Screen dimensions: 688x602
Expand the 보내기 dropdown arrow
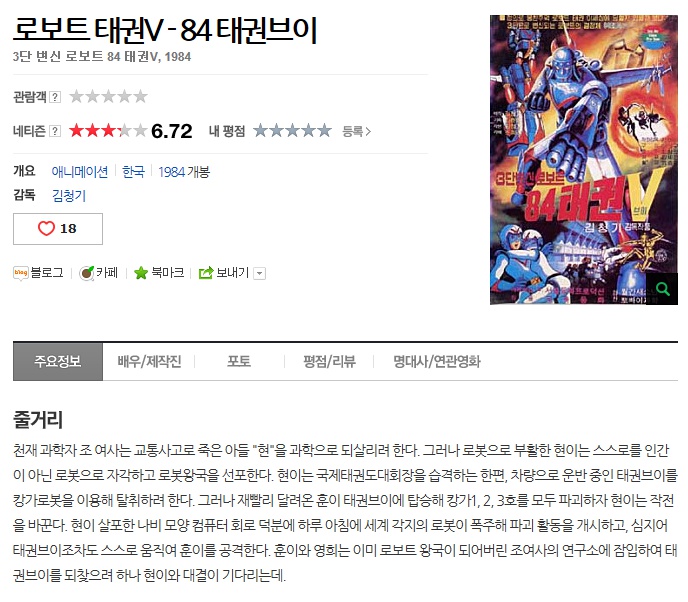pos(260,273)
